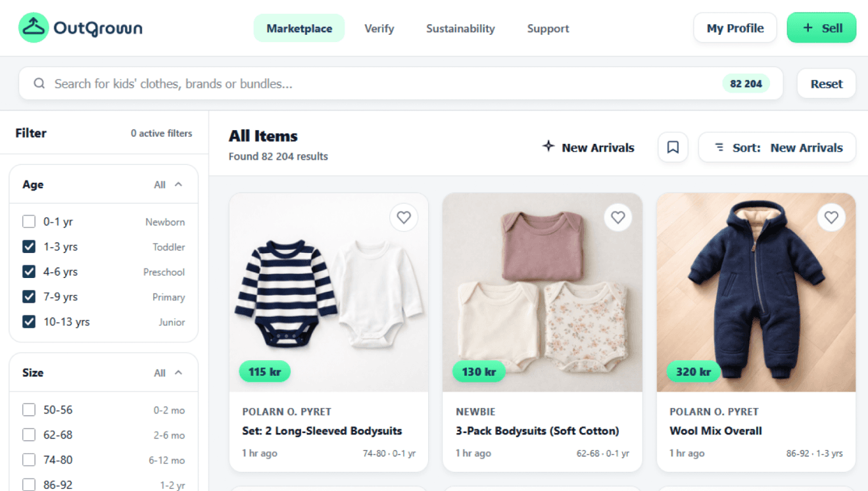
Task: Click the Reset button
Action: point(827,83)
